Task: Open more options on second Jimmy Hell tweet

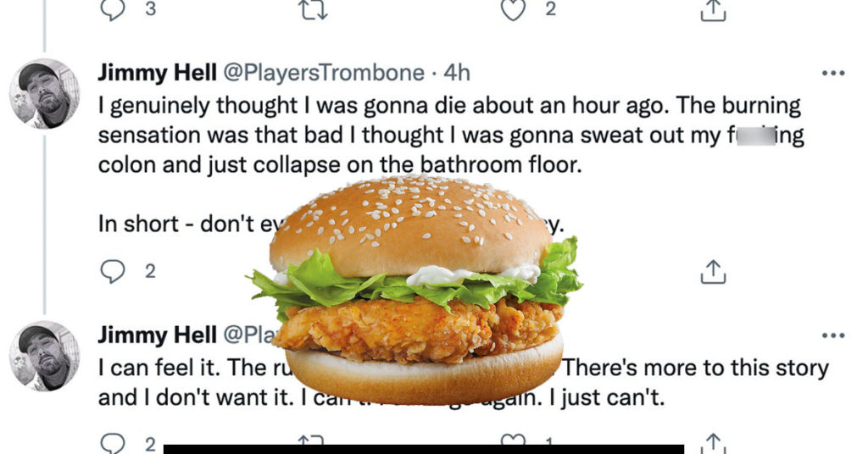Action: pos(833,335)
